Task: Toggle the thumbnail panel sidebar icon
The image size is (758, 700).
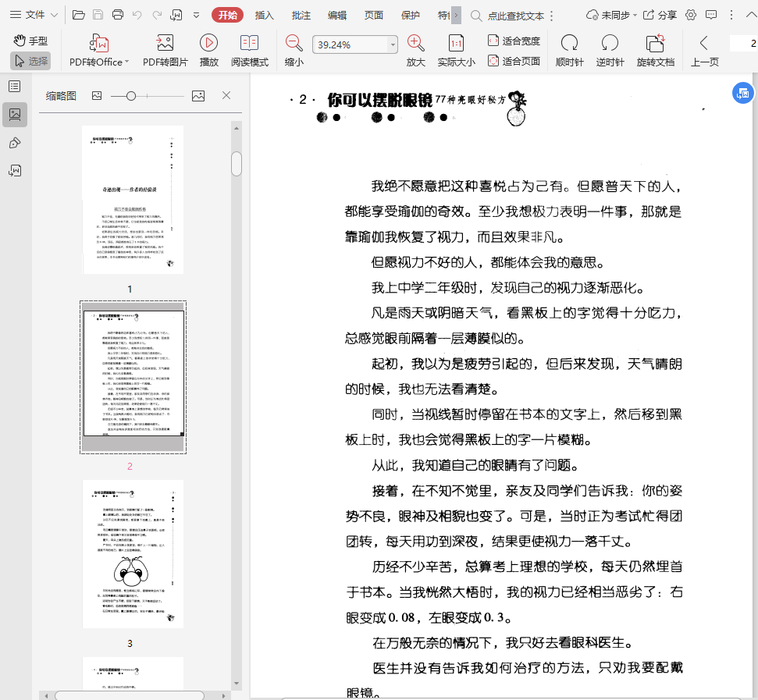Action: point(15,115)
